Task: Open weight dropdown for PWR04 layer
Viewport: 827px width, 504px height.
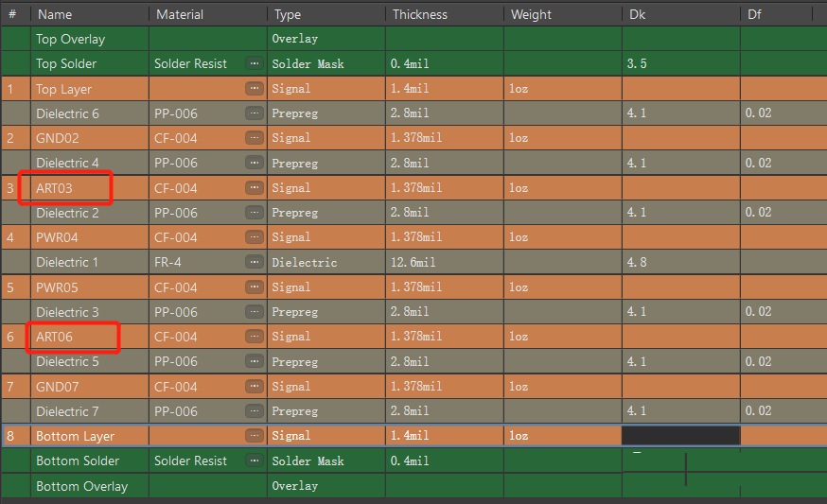Action: (561, 237)
